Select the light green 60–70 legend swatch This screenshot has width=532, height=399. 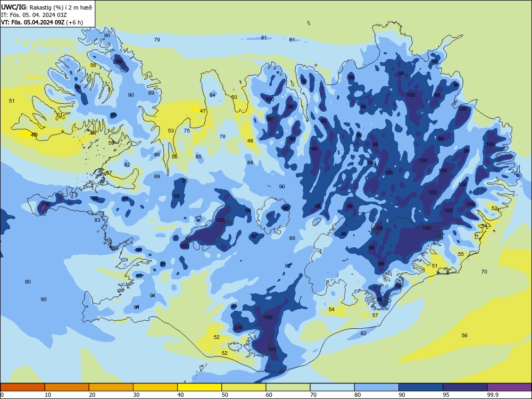click(x=288, y=387)
